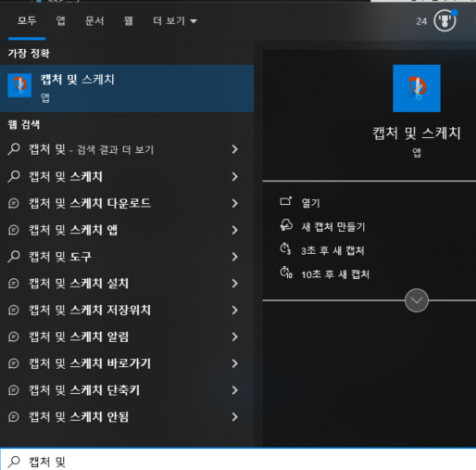The height and width of the screenshot is (470, 476).
Task: Select web result 캡처 및 - 검색 결과 더 보기
Action: coord(127,149)
